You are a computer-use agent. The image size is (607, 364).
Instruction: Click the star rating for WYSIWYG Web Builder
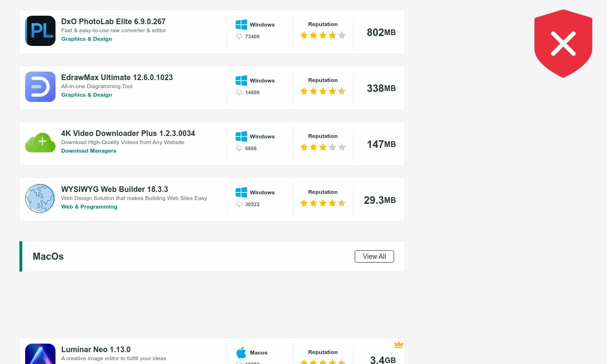click(x=323, y=203)
